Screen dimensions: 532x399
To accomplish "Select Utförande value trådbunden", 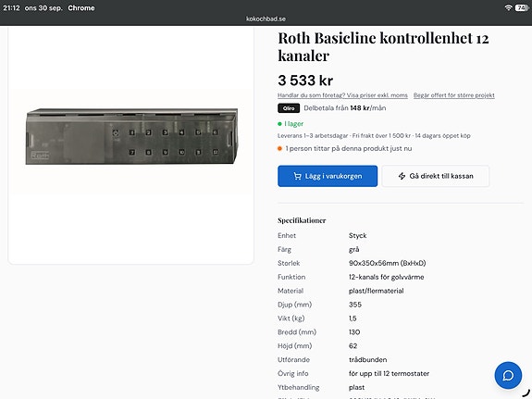I will [368, 359].
